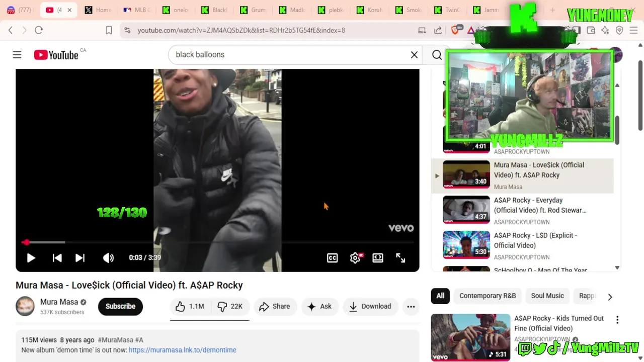This screenshot has width=644, height=362.
Task: Open Mura Masa channel name link
Action: click(59, 302)
